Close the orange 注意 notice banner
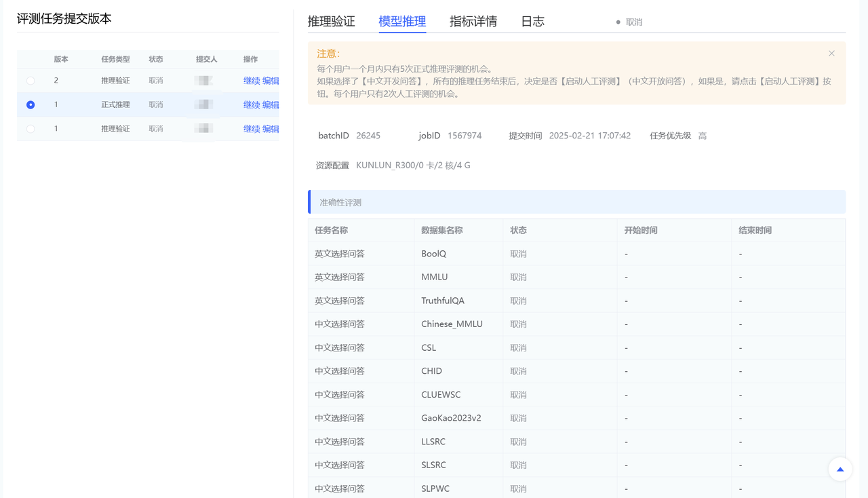Screen dimensions: 868x498 [831, 54]
